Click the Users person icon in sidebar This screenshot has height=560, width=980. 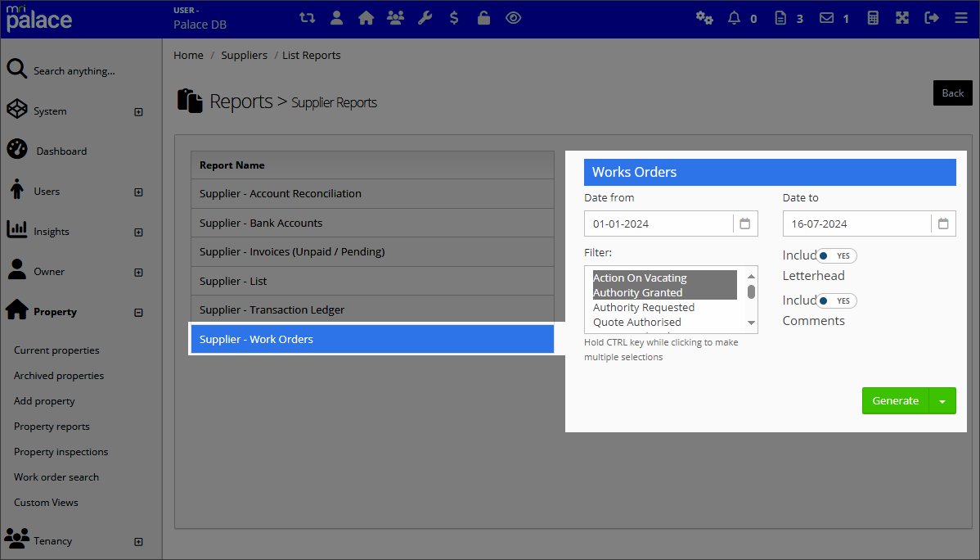point(17,189)
